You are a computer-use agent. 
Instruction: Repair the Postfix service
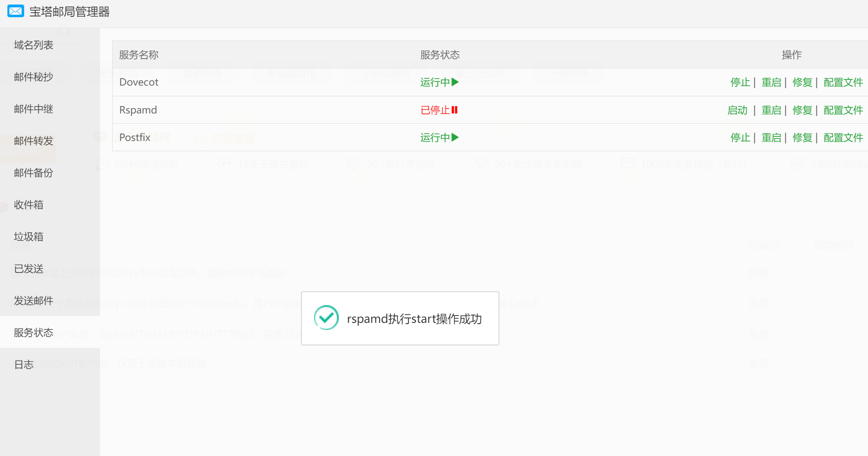(x=802, y=137)
